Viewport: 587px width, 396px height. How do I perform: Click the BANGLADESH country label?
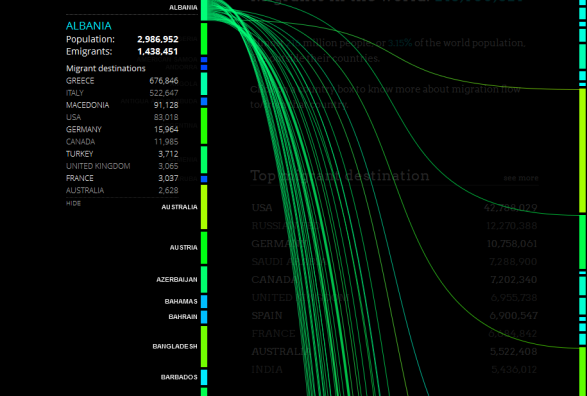[x=175, y=347]
